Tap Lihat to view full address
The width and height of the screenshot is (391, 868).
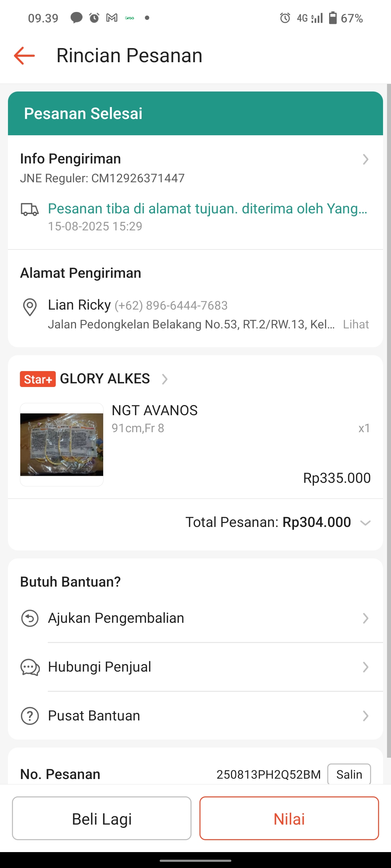(x=356, y=324)
